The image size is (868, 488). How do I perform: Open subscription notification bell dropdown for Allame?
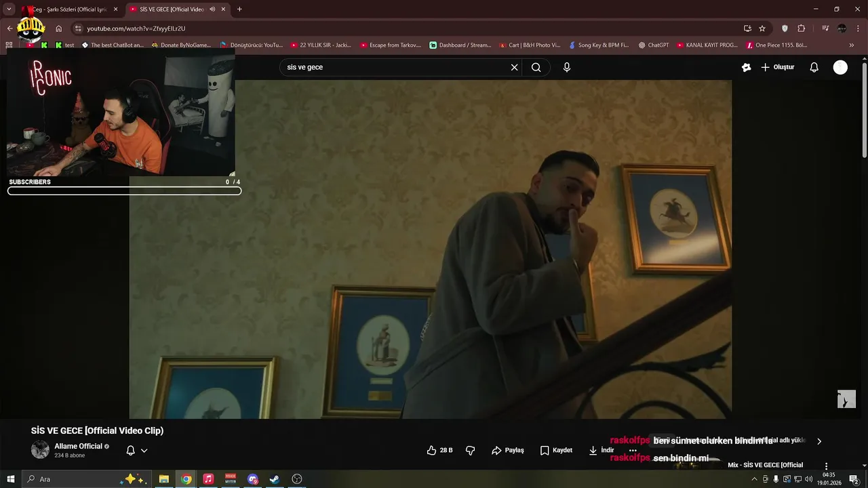[x=136, y=450]
